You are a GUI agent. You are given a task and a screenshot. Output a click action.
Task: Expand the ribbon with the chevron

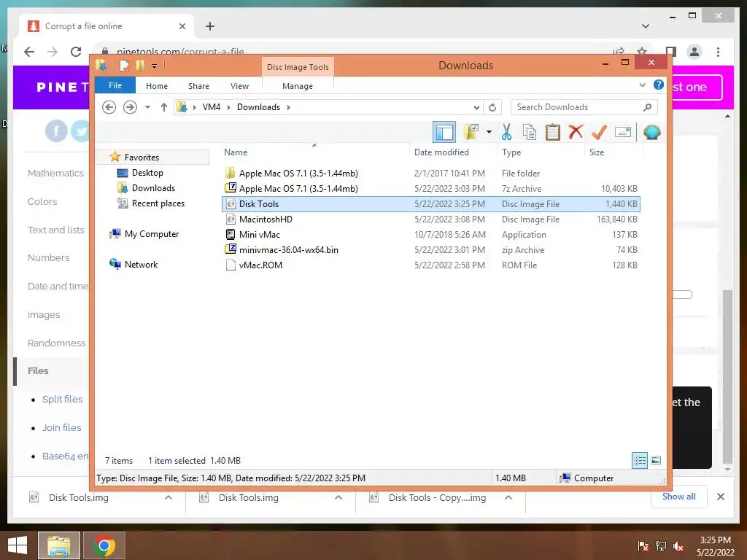(642, 85)
